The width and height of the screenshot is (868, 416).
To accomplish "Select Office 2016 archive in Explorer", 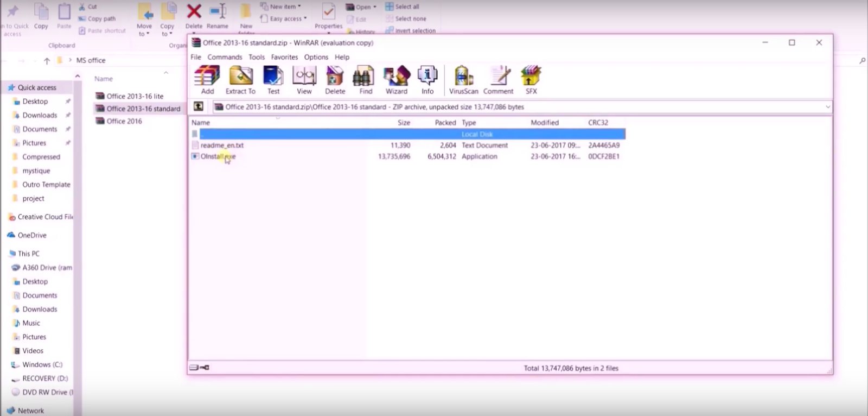I will [x=119, y=121].
